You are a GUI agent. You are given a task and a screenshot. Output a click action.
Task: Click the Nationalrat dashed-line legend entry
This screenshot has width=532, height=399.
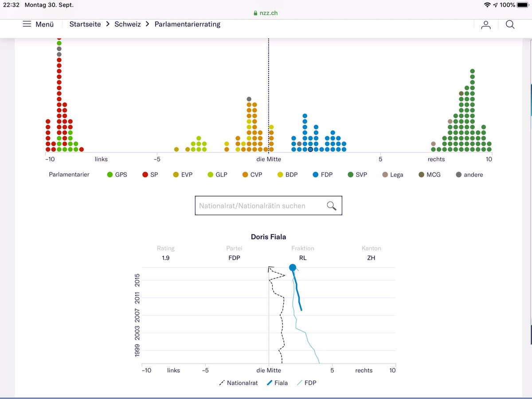[239, 383]
